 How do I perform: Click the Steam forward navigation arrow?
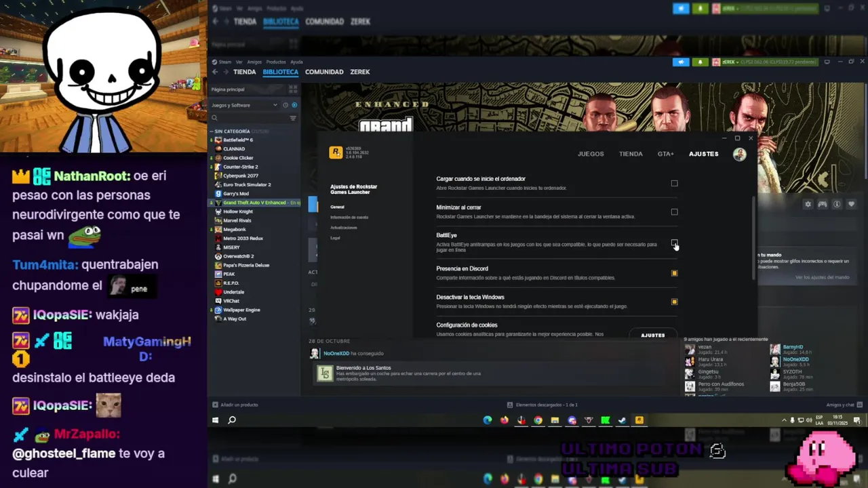(x=226, y=72)
